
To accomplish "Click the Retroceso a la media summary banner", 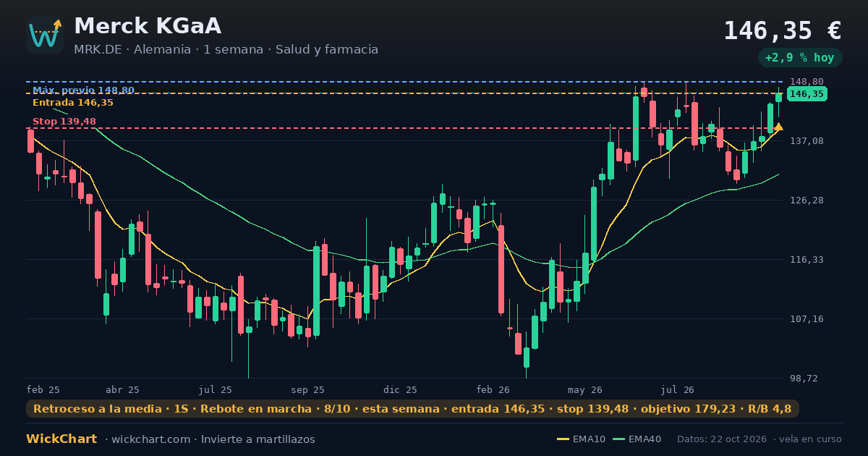I will coord(412,409).
